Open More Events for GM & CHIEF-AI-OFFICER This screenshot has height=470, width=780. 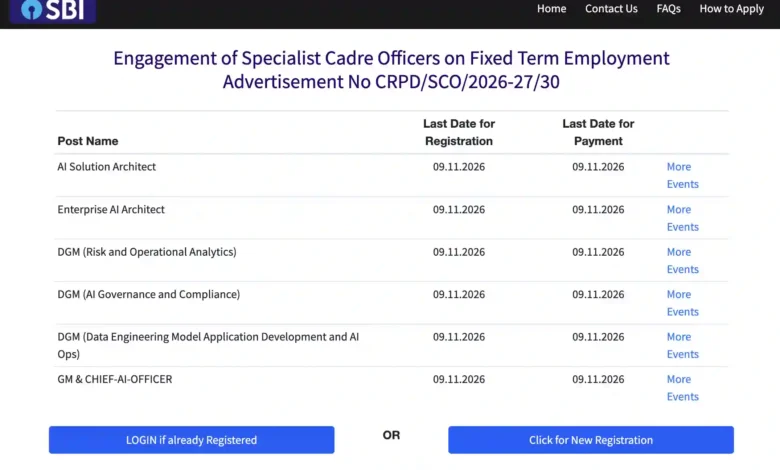pyautogui.click(x=682, y=387)
